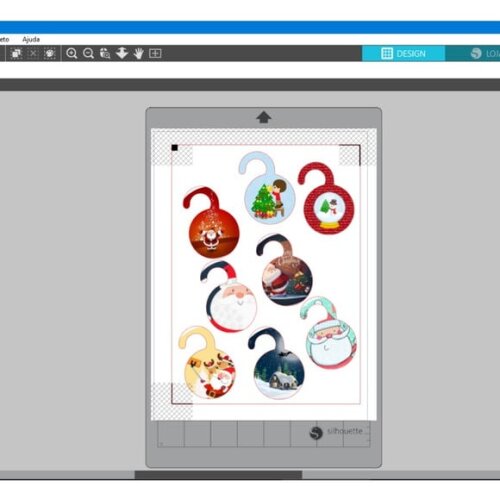This screenshot has width=500, height=487.
Task: Click the Select All toolbar icon
Action: tap(16, 53)
